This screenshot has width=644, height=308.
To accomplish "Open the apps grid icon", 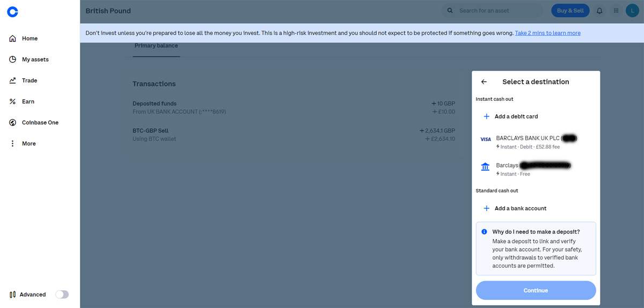I will click(x=616, y=11).
